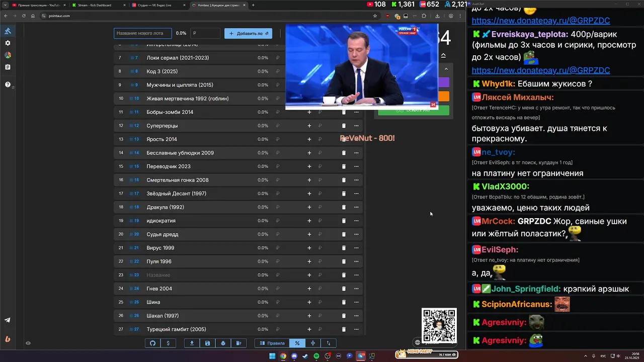Delete the Бобры-зомби 2014 lot
This screenshot has height=362, width=644.
tap(344, 112)
